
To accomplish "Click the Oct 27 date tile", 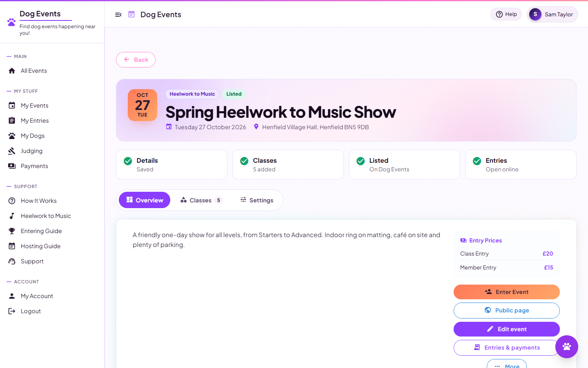I will click(143, 105).
